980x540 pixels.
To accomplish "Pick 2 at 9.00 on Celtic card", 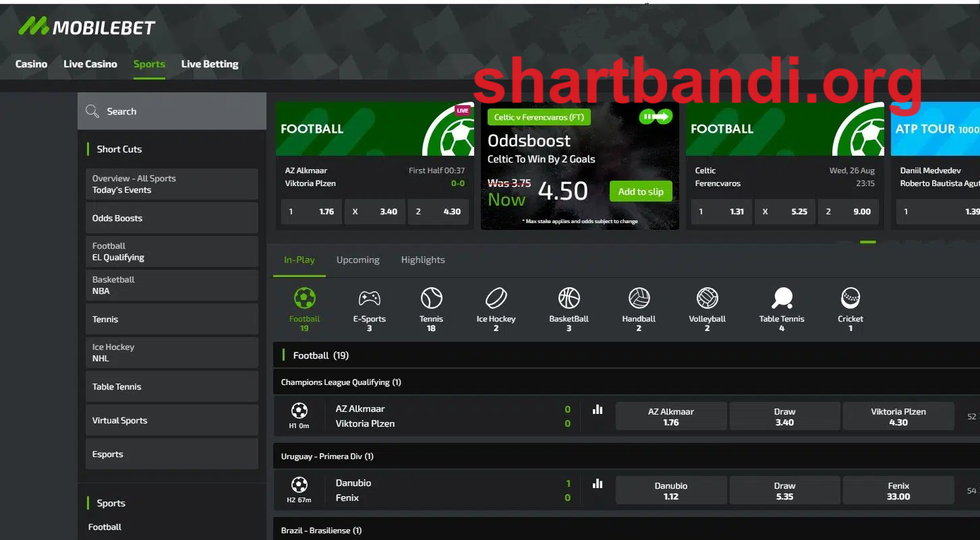I will coord(848,212).
